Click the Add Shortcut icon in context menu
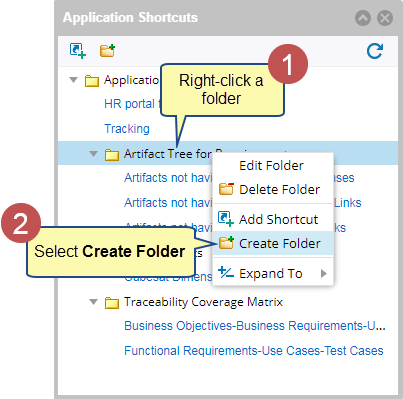This screenshot has width=403, height=399. point(226,219)
